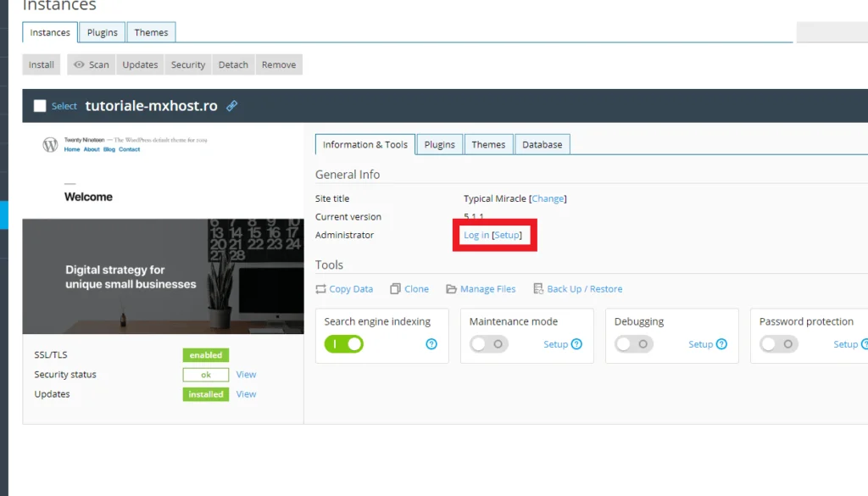Click the administrator Log in link
The image size is (868, 496).
click(476, 235)
